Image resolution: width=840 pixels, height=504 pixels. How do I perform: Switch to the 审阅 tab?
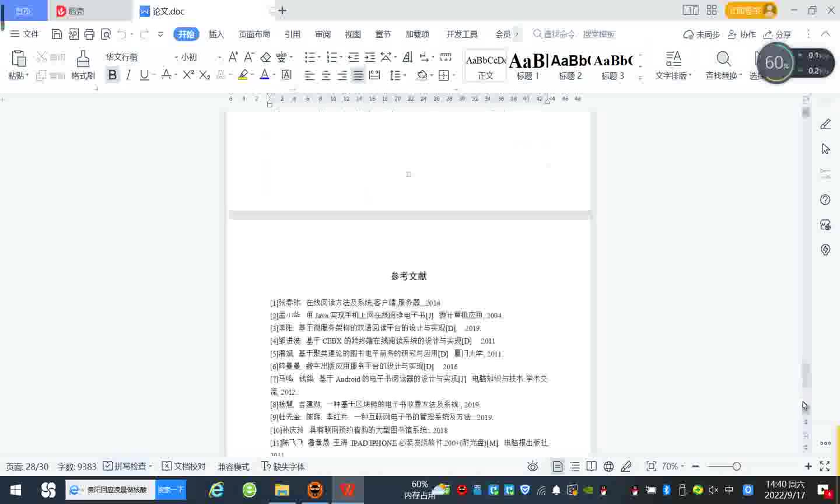pos(323,34)
